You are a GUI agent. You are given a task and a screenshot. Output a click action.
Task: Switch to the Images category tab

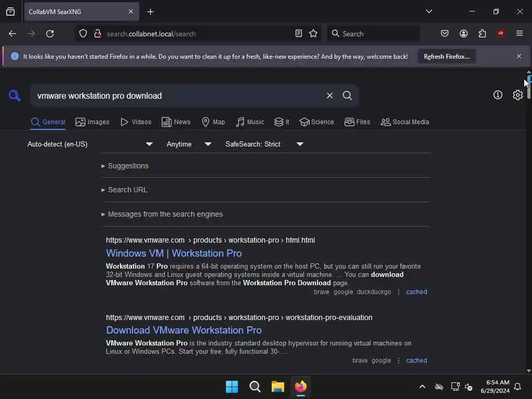(x=92, y=122)
